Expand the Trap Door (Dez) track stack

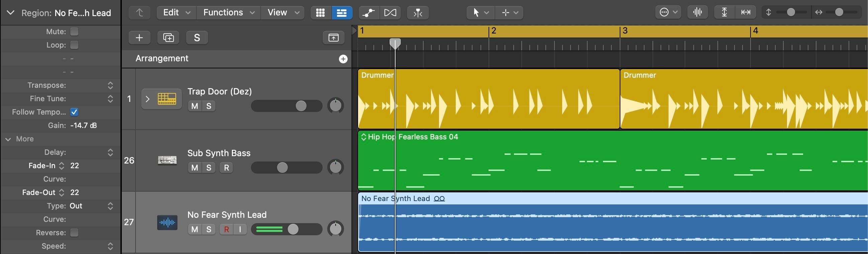pyautogui.click(x=147, y=99)
